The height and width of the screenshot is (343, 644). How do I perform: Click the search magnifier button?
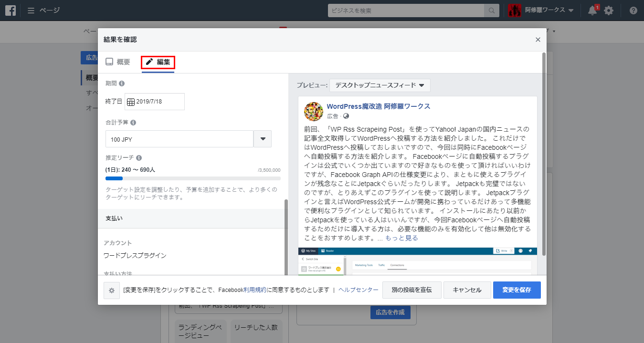pyautogui.click(x=491, y=10)
